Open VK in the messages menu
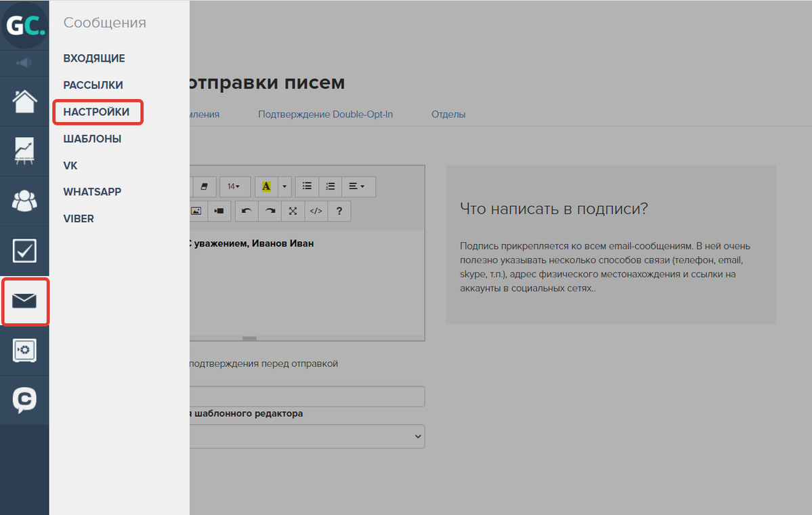Viewport: 812px width, 515px height. pos(70,166)
